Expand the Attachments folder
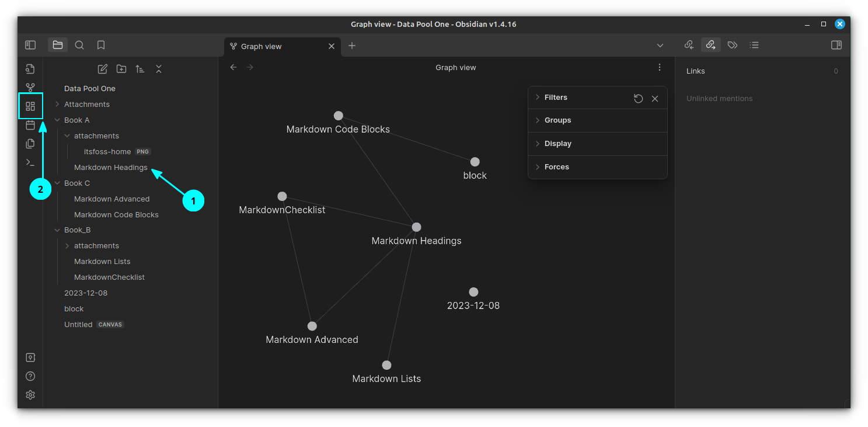This screenshot has width=868, height=427. tap(86, 104)
